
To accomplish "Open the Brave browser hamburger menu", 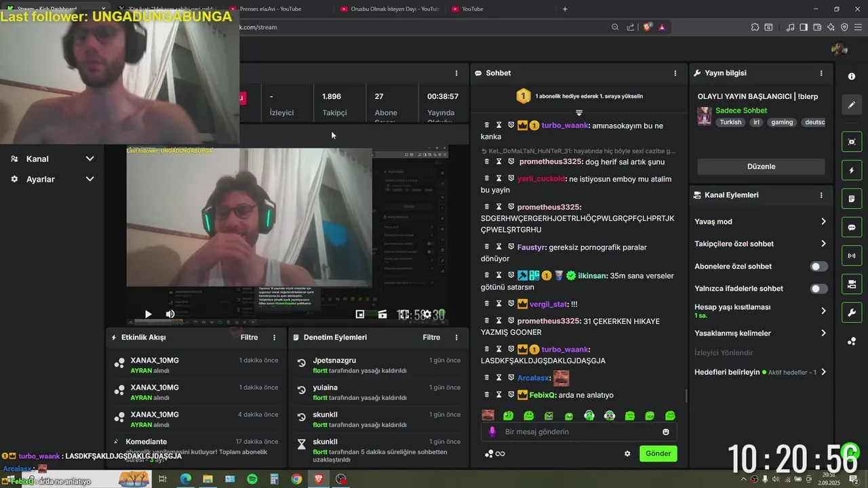I will point(858,27).
